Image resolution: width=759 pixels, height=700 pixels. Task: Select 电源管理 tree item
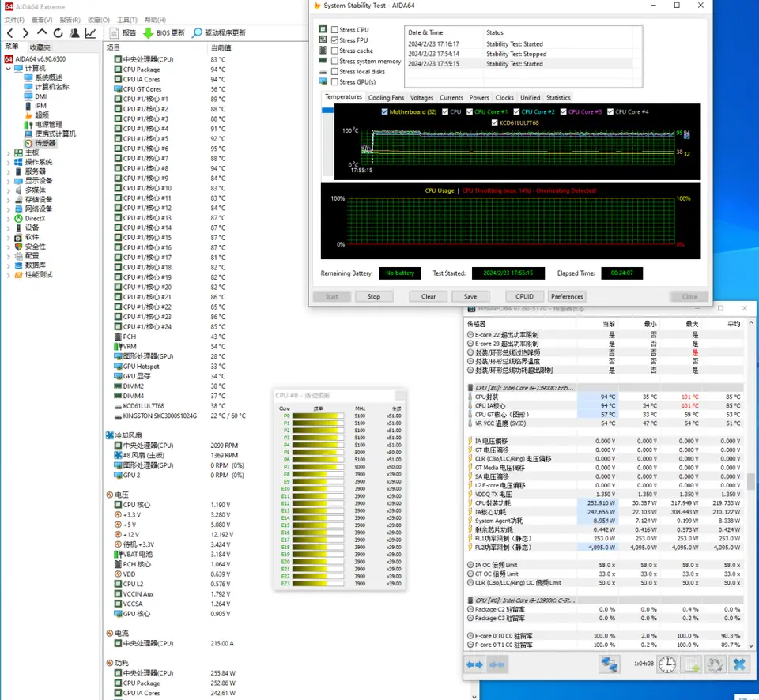(48, 124)
